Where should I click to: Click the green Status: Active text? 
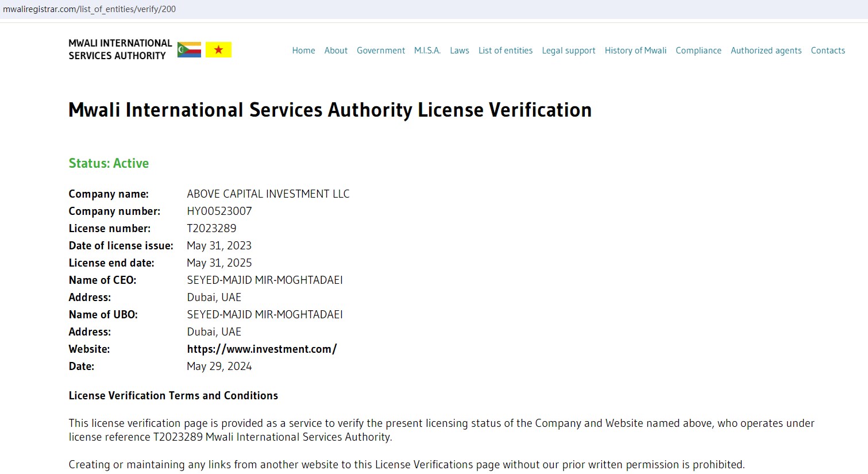pyautogui.click(x=109, y=163)
